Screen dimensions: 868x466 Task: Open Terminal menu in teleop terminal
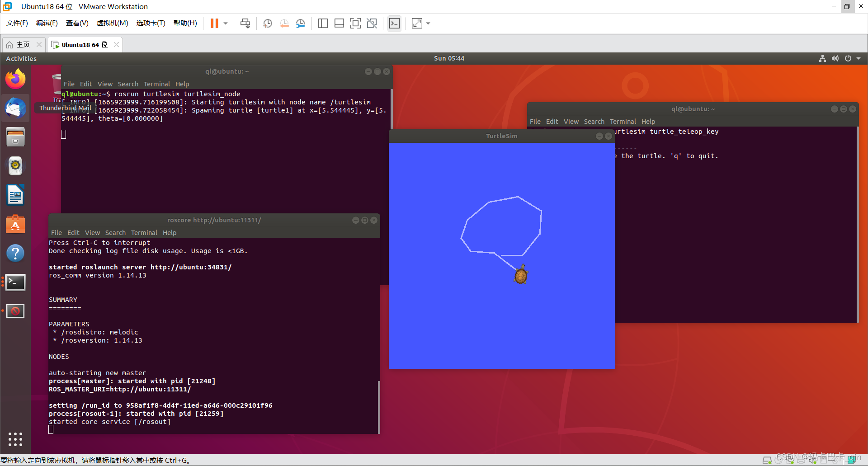point(623,122)
